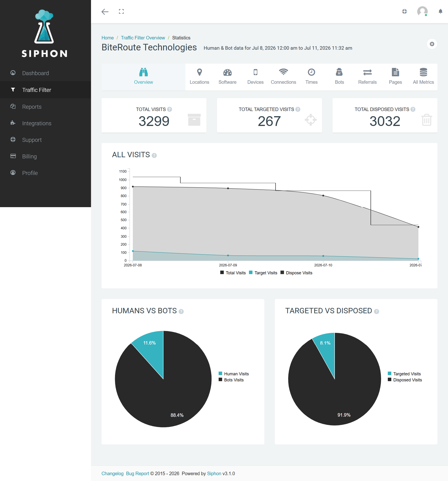The width and height of the screenshot is (448, 481).
Task: Toggle Targeted Visits pie legend entry
Action: click(404, 374)
